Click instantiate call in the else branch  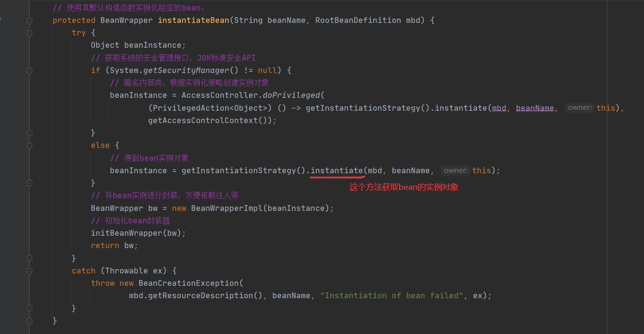point(337,170)
